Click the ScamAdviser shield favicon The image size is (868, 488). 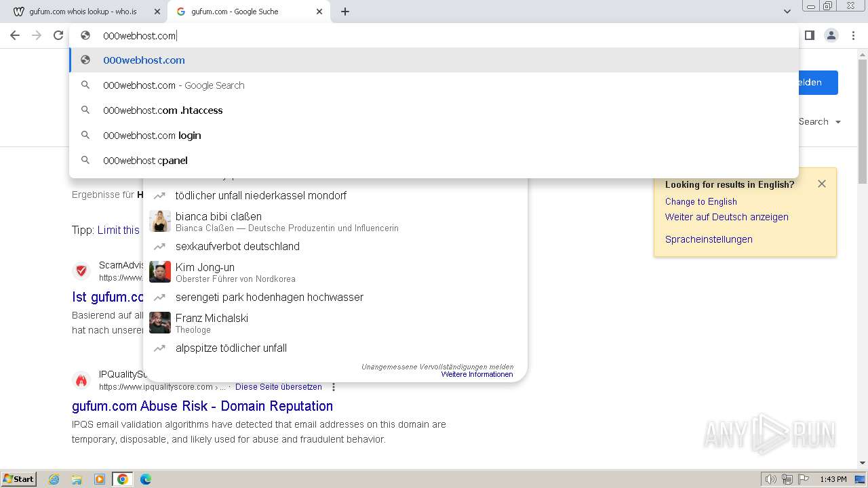(81, 271)
